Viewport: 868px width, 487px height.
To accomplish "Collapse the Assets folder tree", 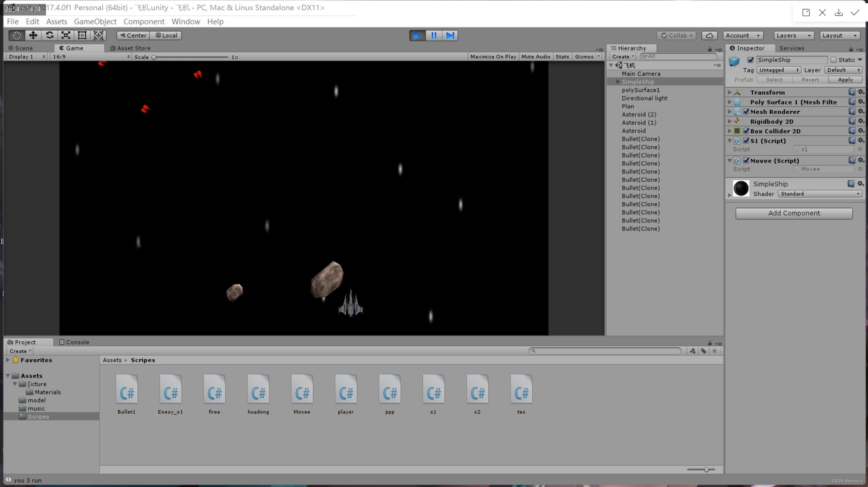I will pyautogui.click(x=8, y=376).
